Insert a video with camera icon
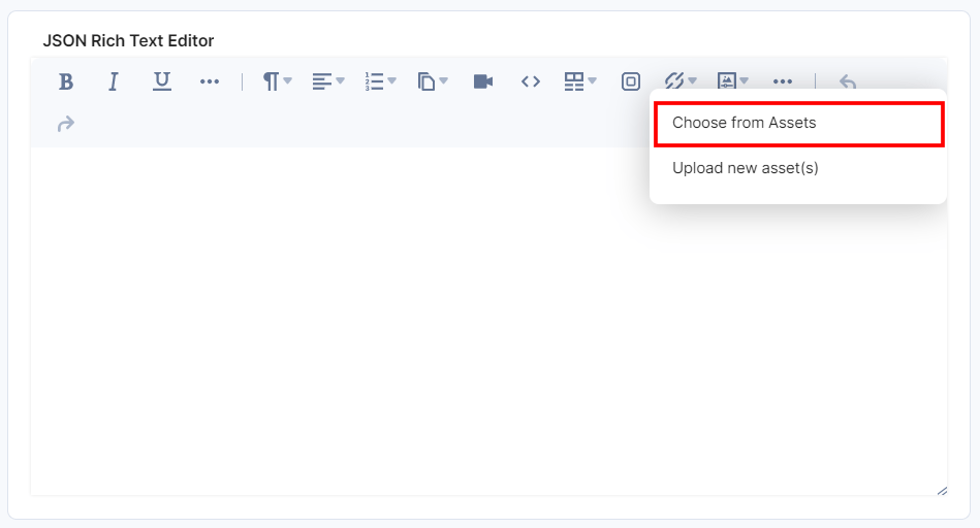The image size is (980, 528). [x=483, y=81]
